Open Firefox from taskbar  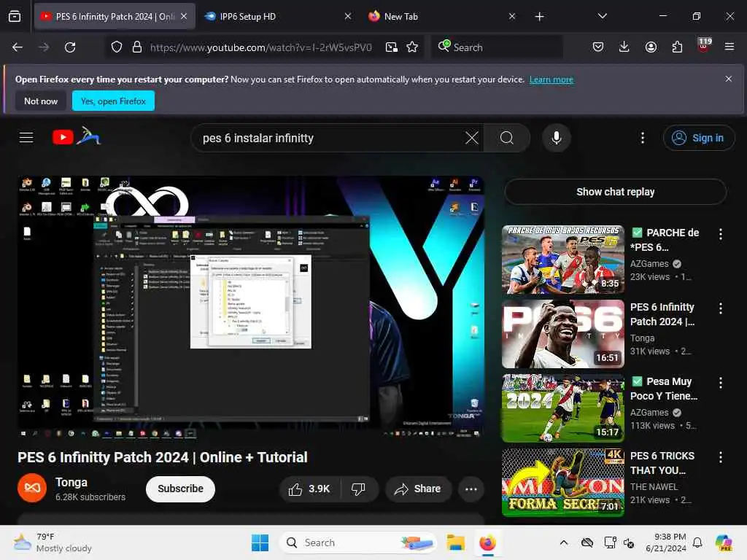click(x=487, y=542)
